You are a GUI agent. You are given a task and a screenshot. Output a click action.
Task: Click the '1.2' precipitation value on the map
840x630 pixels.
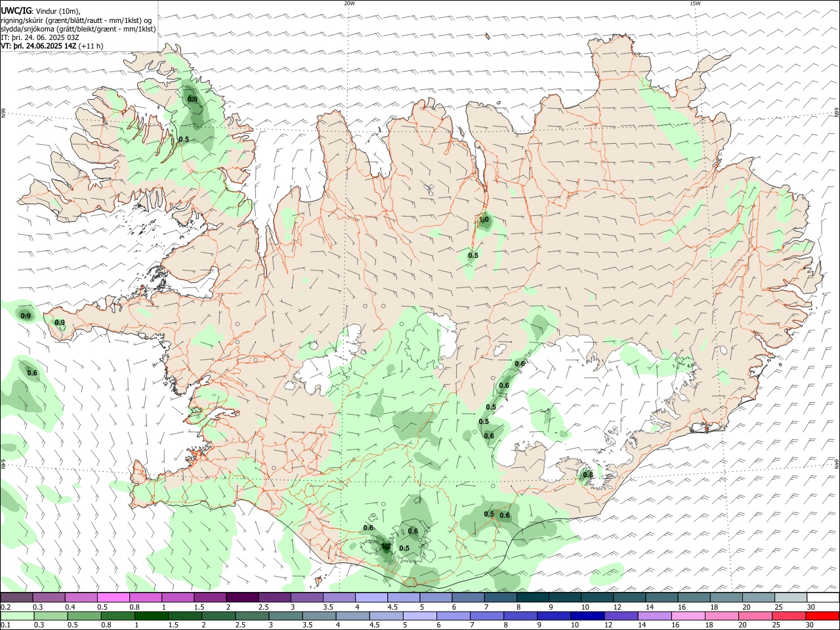pos(385,546)
